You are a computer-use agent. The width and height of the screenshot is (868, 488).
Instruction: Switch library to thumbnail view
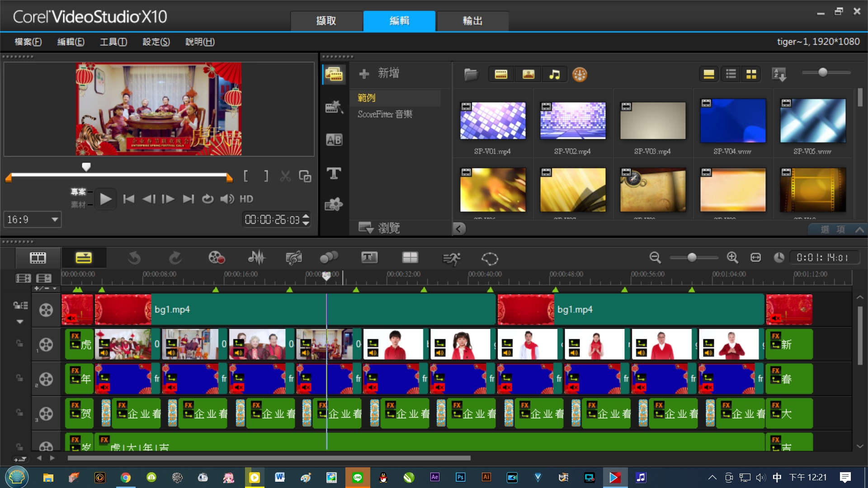click(751, 75)
